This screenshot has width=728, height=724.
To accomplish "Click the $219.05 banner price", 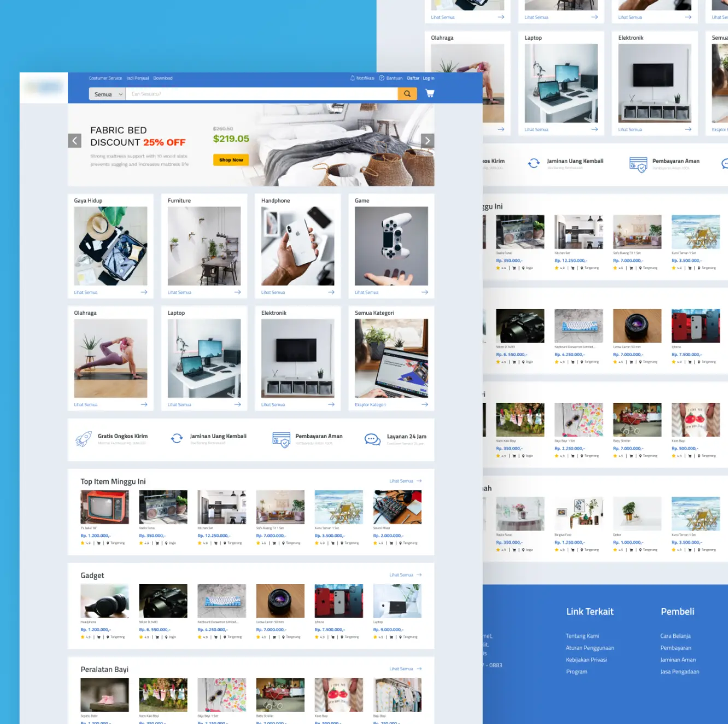I will coord(231,139).
